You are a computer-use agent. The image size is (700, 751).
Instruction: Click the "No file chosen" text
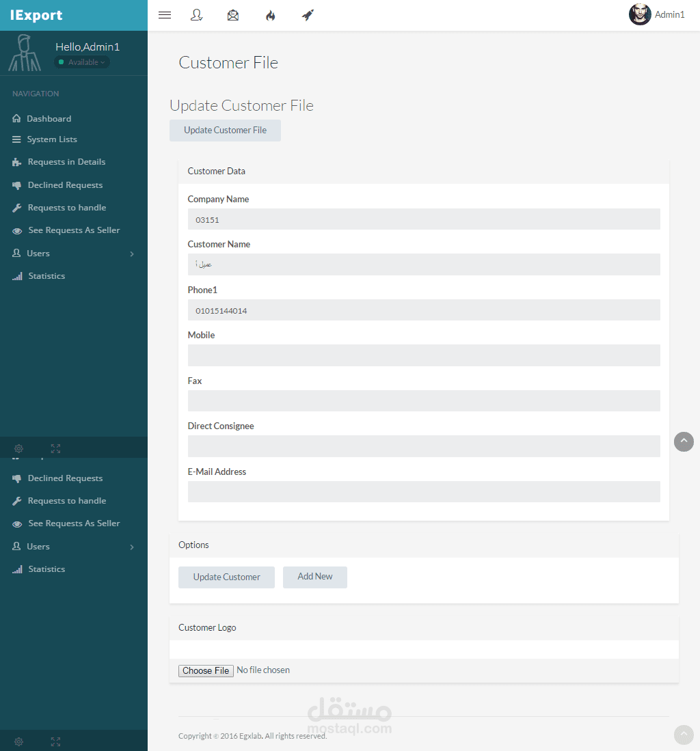pos(263,670)
